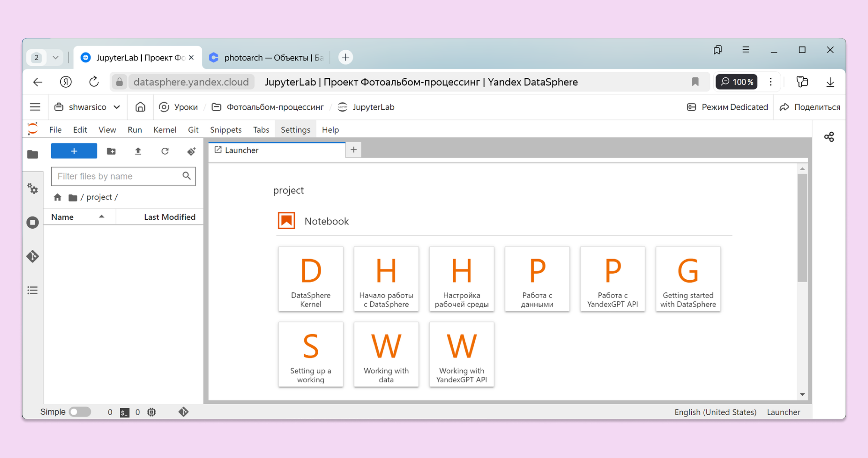
Task: Click the terminal count icon in status bar
Action: click(125, 412)
